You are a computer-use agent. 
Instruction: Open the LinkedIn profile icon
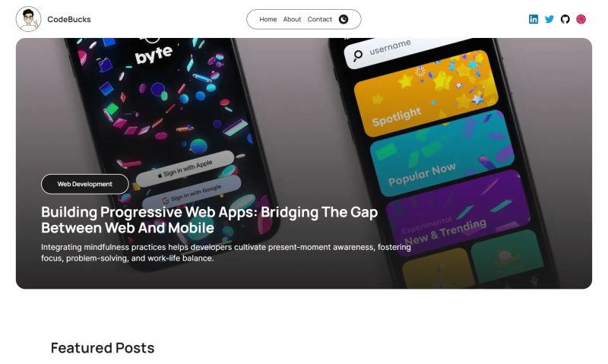pos(534,19)
